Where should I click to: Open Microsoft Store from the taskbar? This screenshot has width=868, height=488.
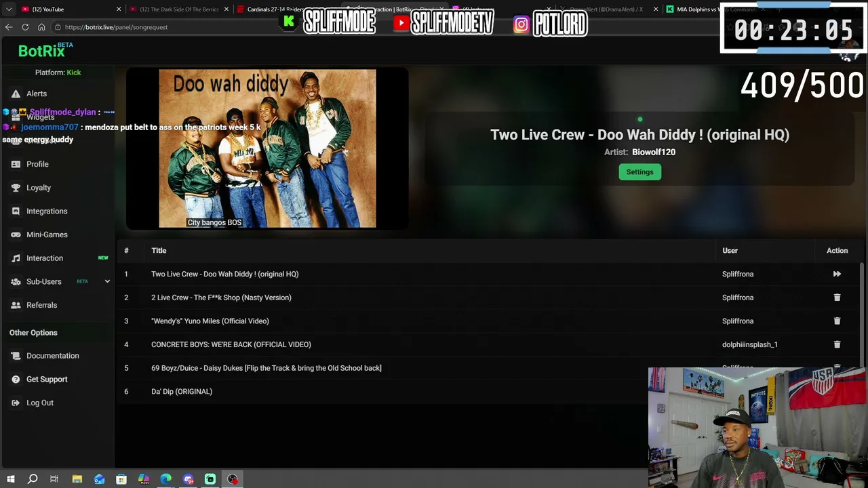coord(121,479)
